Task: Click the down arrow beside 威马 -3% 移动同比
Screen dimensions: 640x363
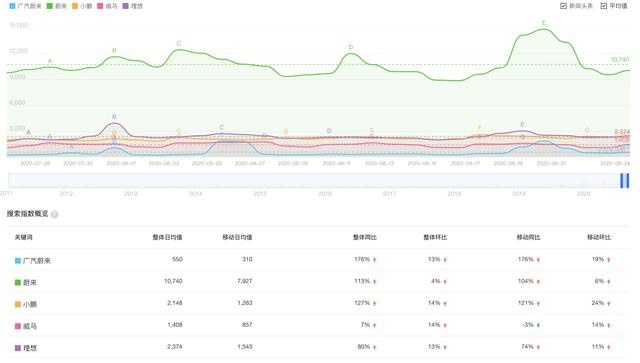Action: (x=538, y=325)
